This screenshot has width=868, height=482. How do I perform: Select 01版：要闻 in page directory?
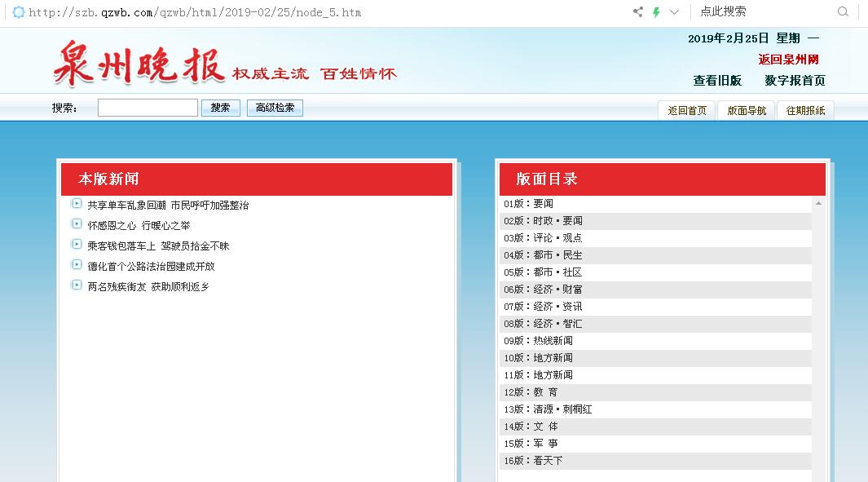point(528,204)
